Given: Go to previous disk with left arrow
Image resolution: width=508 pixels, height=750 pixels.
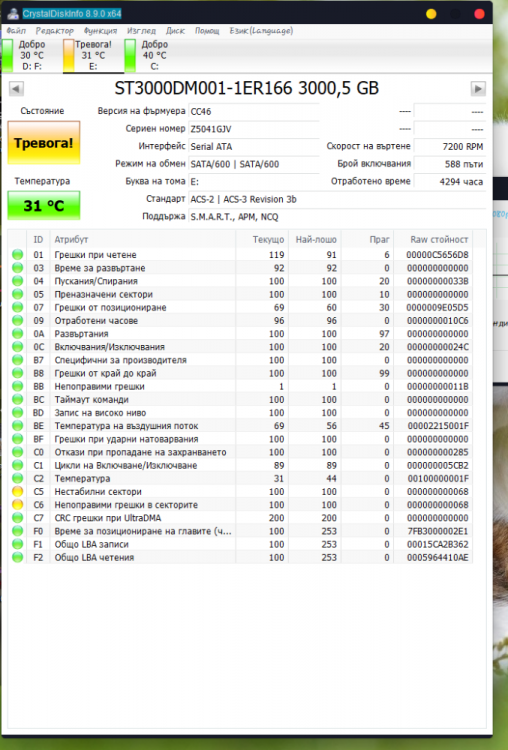Looking at the screenshot, I should pyautogui.click(x=16, y=88).
